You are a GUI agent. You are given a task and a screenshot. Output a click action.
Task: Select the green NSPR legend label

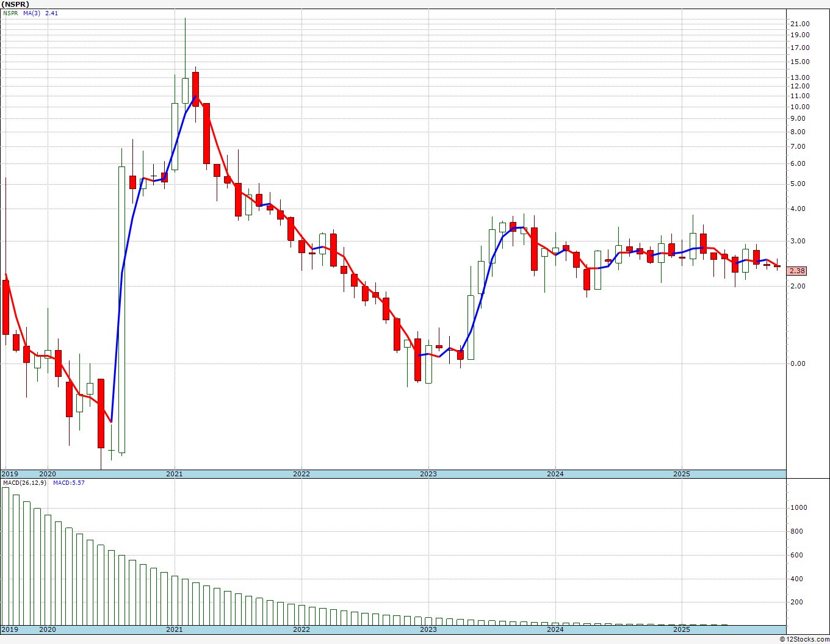click(x=10, y=13)
